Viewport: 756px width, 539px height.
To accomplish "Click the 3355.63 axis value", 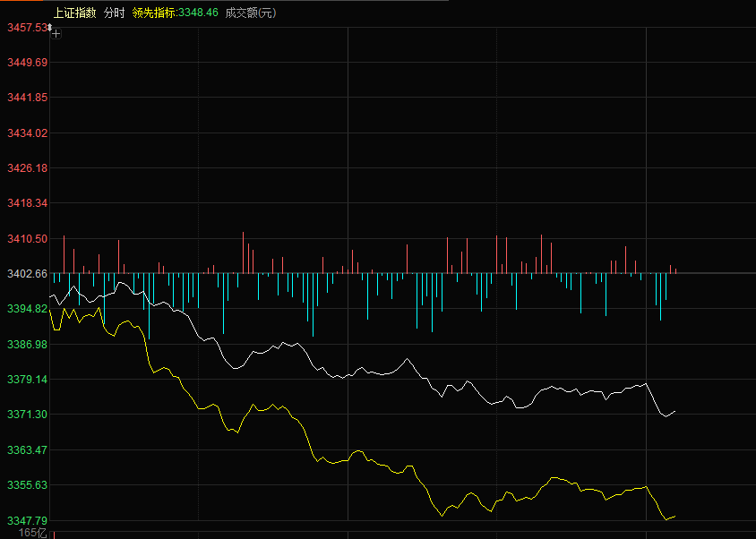I will pos(28,485).
